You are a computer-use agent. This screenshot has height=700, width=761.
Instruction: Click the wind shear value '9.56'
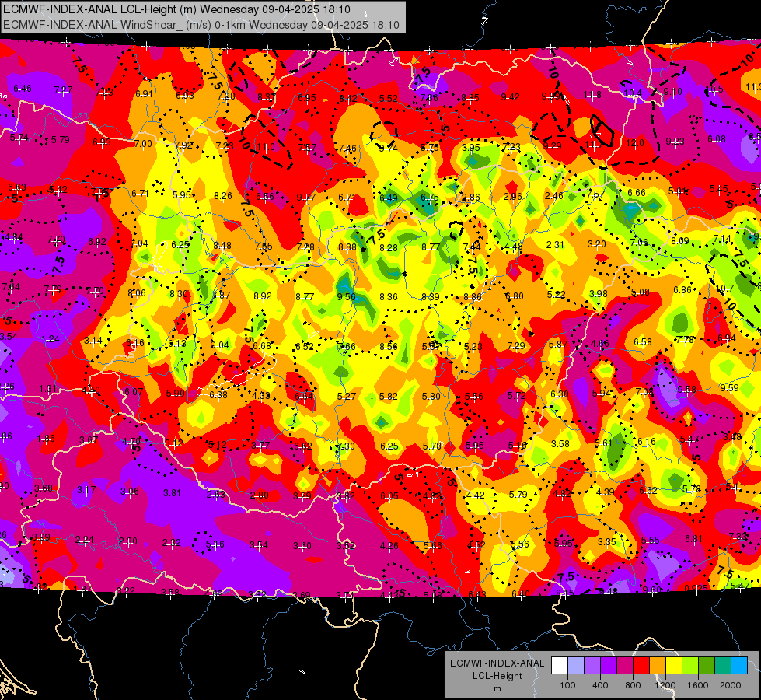click(346, 297)
